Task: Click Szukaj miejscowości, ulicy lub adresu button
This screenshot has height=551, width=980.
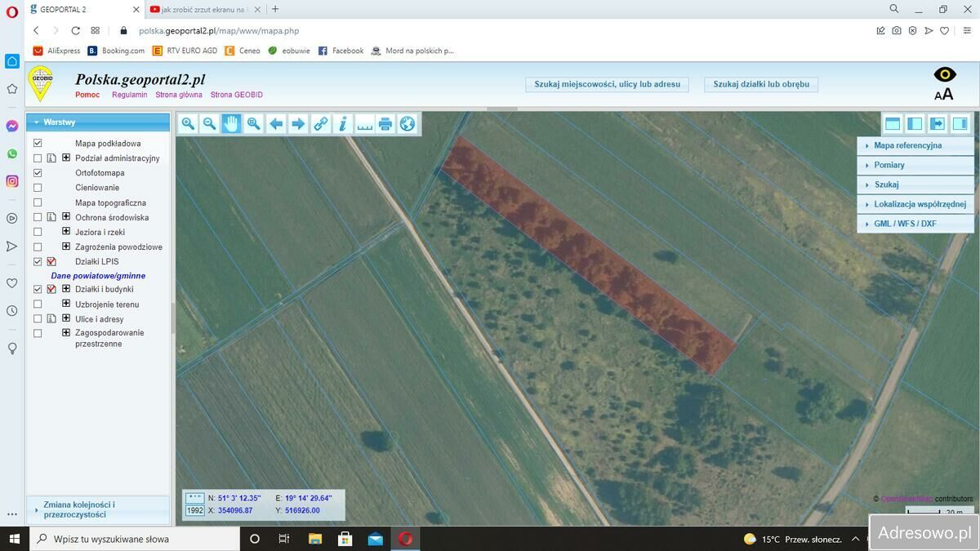Action: pos(607,84)
